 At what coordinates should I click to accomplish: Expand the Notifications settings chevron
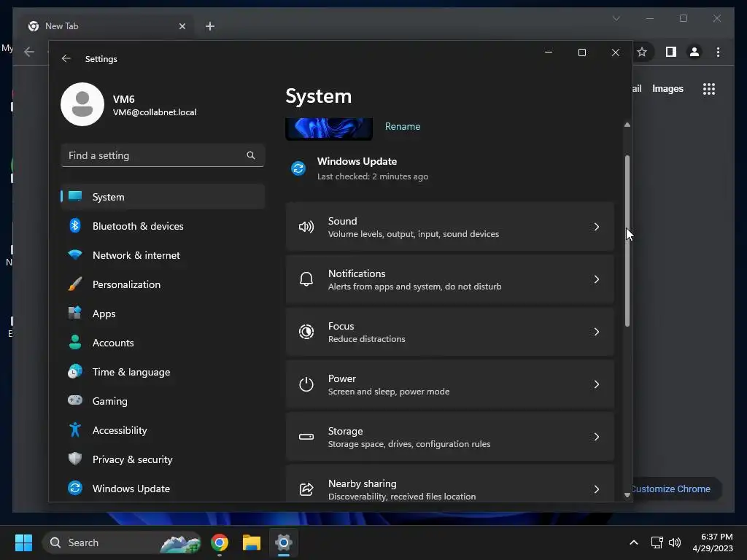(597, 279)
